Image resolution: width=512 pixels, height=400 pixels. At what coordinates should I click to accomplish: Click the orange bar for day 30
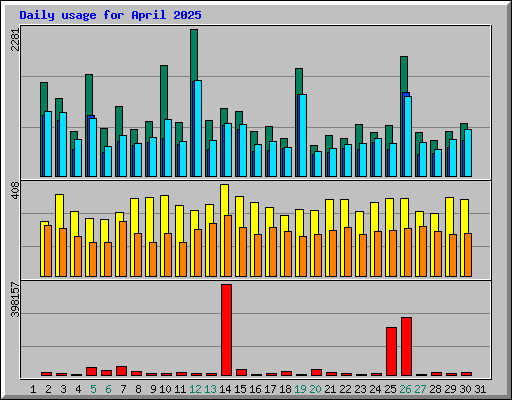[x=468, y=255]
